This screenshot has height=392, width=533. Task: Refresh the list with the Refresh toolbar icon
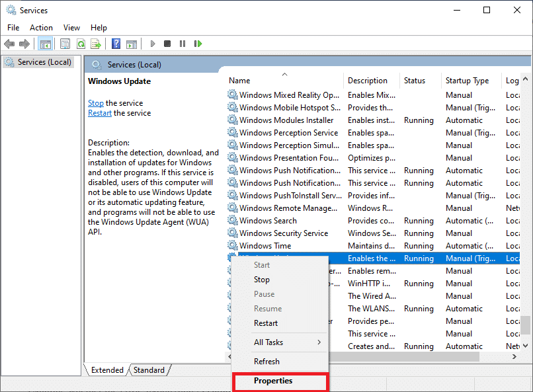coord(81,44)
